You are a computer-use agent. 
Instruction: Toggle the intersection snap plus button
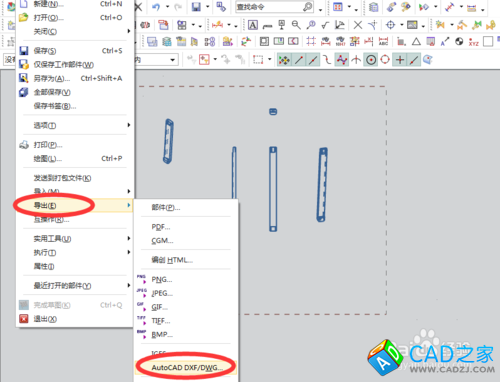tap(400, 60)
